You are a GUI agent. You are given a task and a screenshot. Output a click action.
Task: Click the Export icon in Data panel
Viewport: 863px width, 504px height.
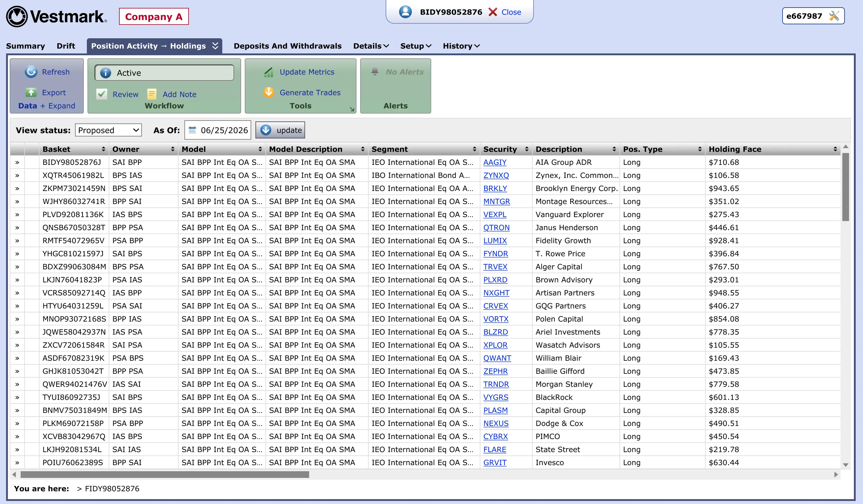tap(31, 92)
